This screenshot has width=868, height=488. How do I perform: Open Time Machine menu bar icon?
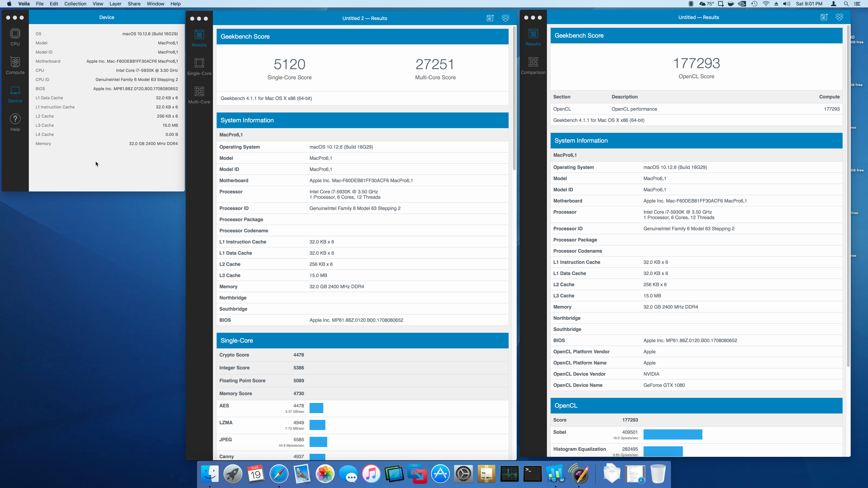click(x=754, y=4)
